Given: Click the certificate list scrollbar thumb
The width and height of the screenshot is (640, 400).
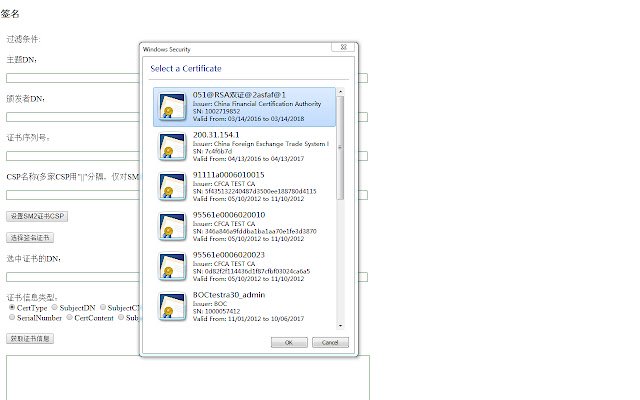Looking at the screenshot, I should click(340, 148).
